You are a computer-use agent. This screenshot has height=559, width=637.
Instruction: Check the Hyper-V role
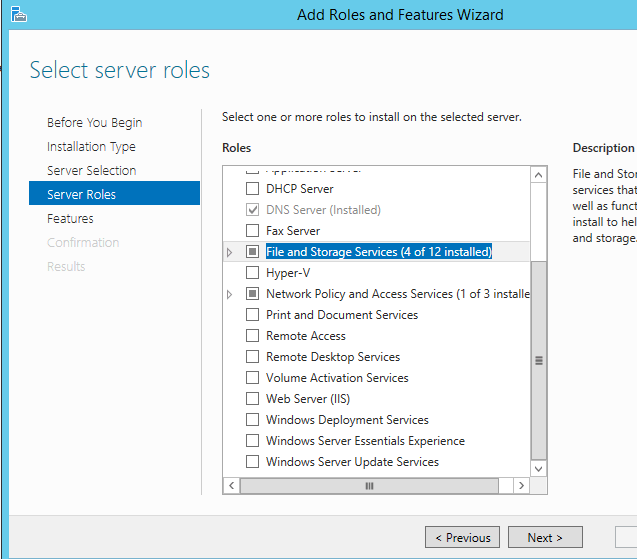point(252,273)
